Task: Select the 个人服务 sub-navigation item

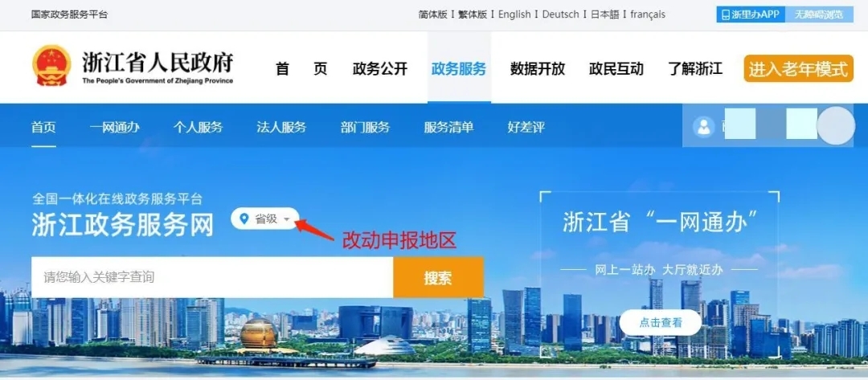Action: [198, 127]
